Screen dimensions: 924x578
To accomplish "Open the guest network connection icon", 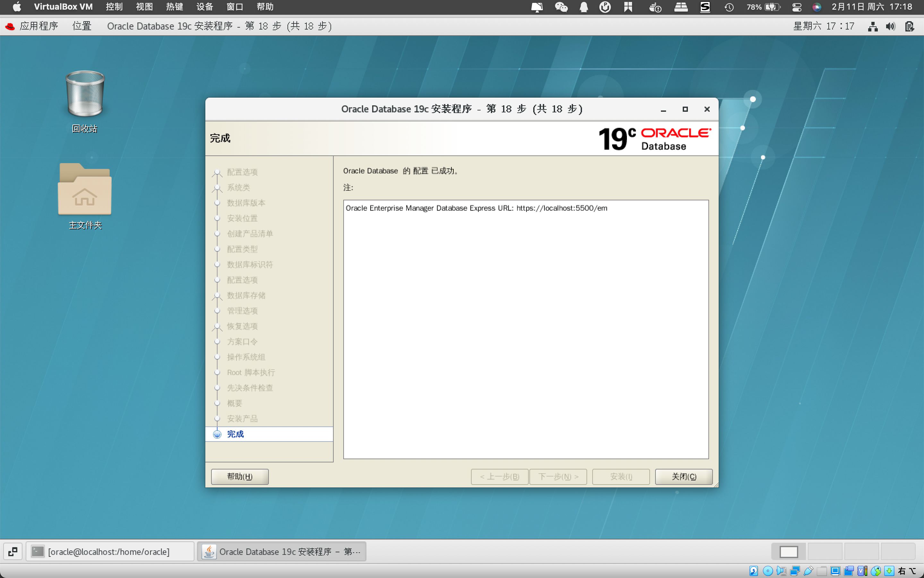I will (873, 26).
